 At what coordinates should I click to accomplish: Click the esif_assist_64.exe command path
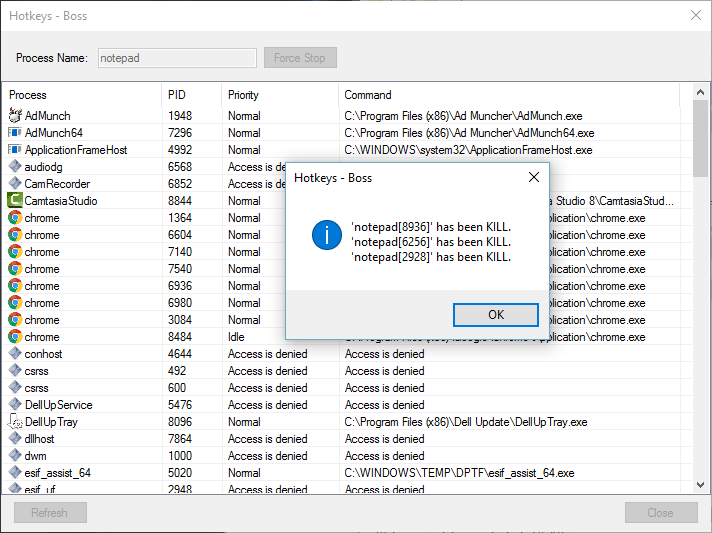tap(459, 473)
